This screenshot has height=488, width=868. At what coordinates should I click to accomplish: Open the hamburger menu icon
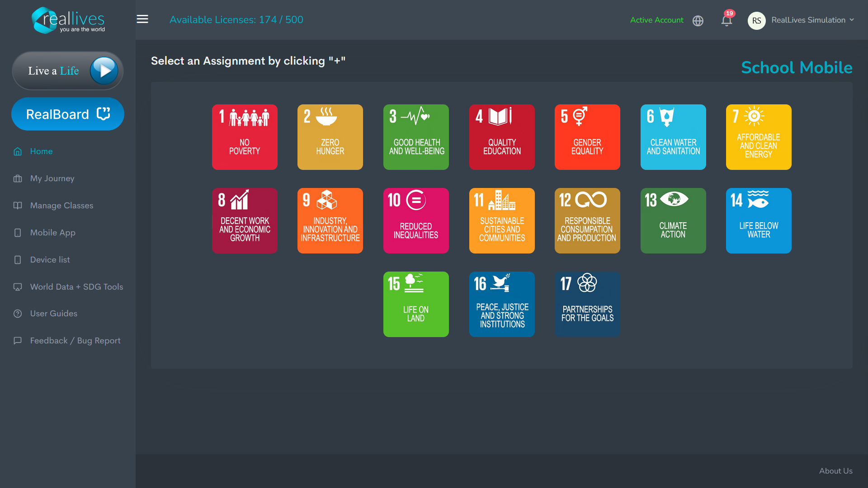[142, 19]
